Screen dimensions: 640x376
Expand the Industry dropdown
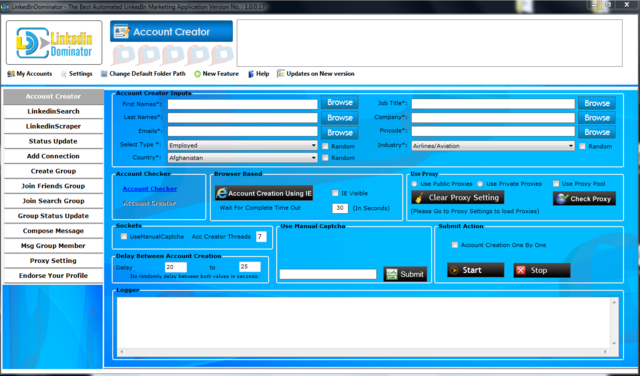tap(571, 146)
